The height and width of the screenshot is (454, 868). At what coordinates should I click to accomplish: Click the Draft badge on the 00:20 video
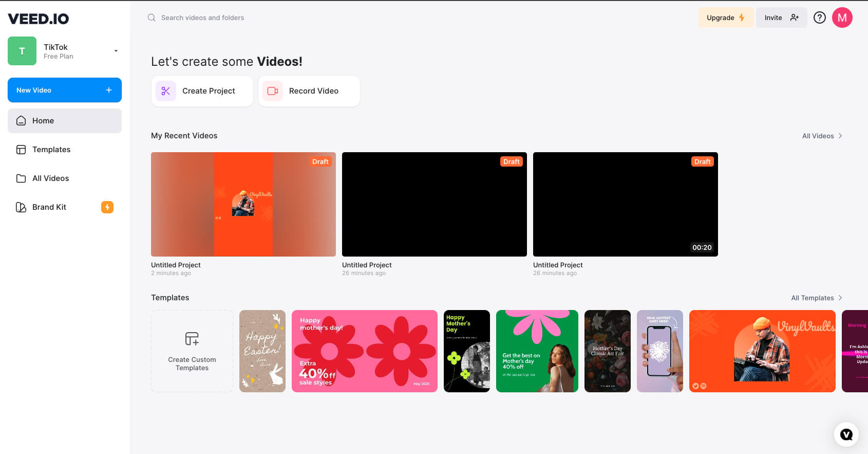[703, 161]
